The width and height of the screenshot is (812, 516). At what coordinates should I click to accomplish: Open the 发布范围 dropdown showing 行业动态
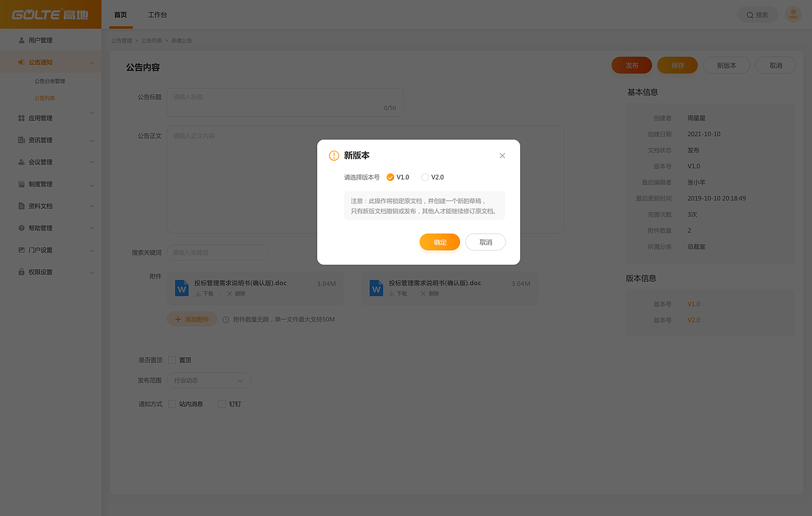pyautogui.click(x=208, y=380)
